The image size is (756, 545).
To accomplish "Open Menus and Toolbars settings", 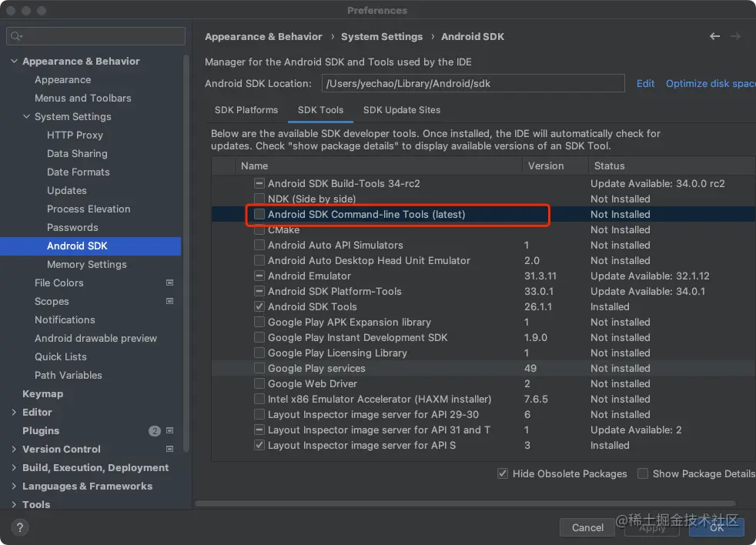I will coord(83,98).
